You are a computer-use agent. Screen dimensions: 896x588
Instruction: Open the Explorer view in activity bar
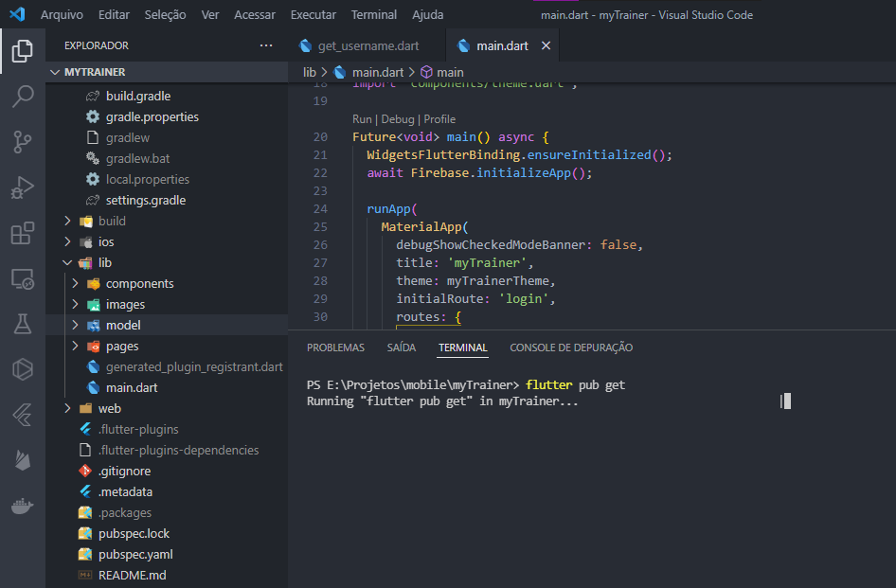tap(23, 51)
